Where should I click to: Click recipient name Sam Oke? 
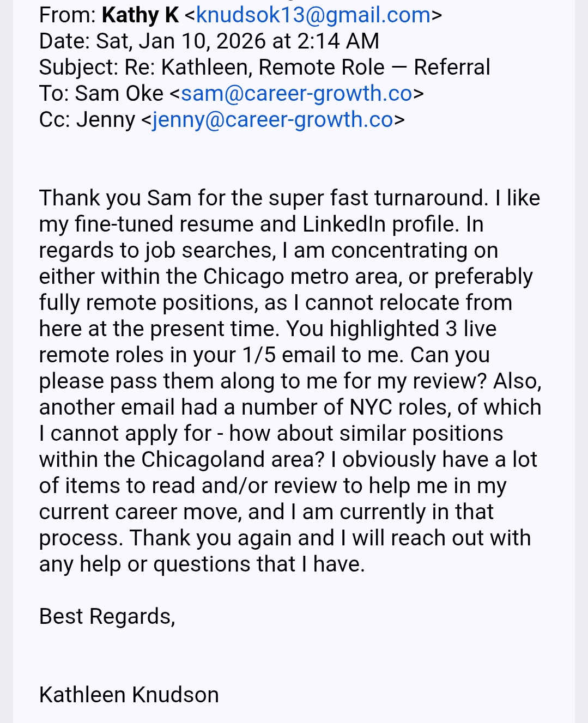119,94
